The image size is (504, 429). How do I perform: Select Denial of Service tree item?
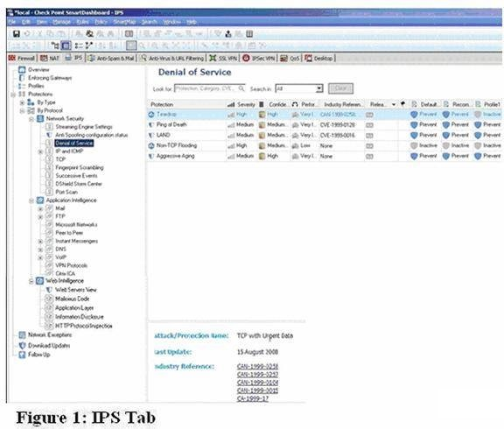[x=73, y=143]
